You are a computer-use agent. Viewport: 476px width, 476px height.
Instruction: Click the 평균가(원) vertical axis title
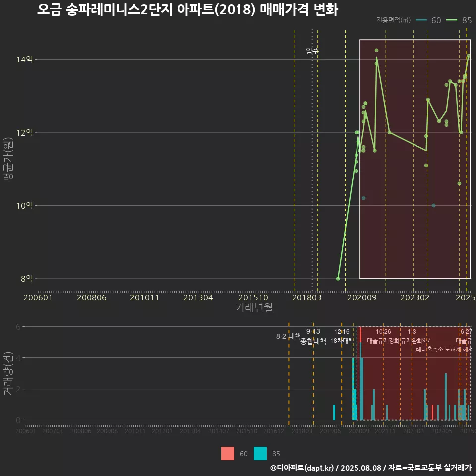[8, 159]
